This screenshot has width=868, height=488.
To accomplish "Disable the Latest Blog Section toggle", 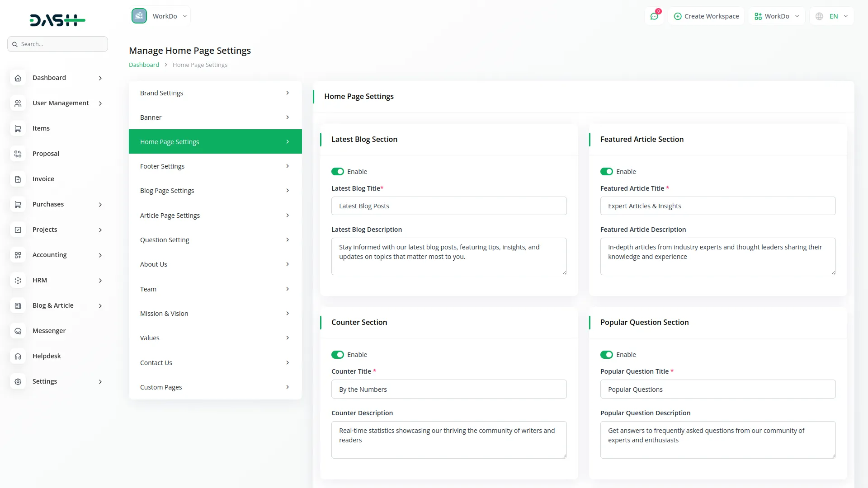I will pos(337,172).
